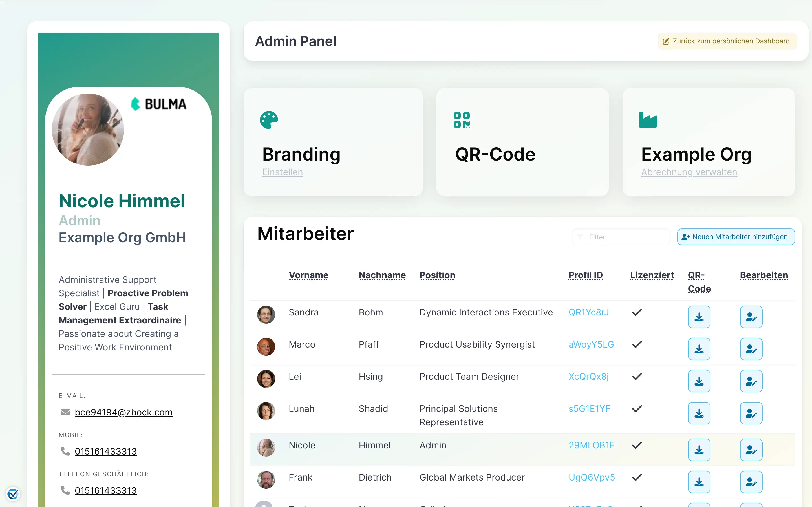Viewport: 812px width, 507px height.
Task: Click the funnel icon in the Filter box
Action: click(x=580, y=237)
